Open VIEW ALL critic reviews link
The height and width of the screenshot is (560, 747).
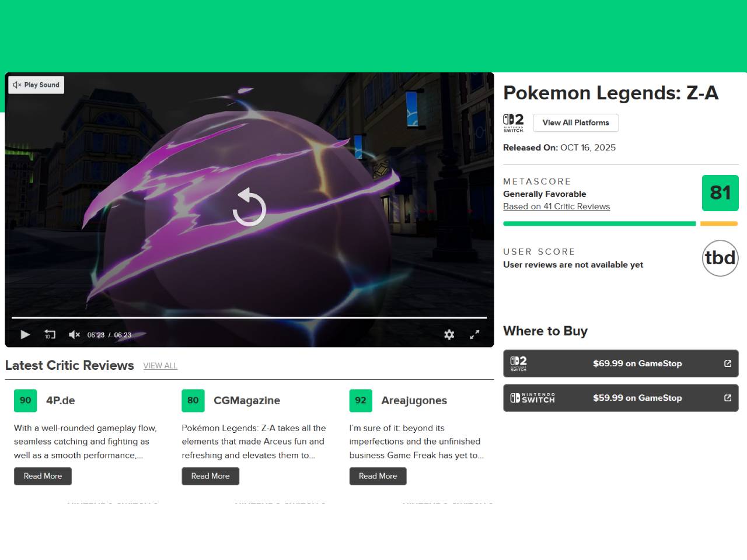[160, 366]
